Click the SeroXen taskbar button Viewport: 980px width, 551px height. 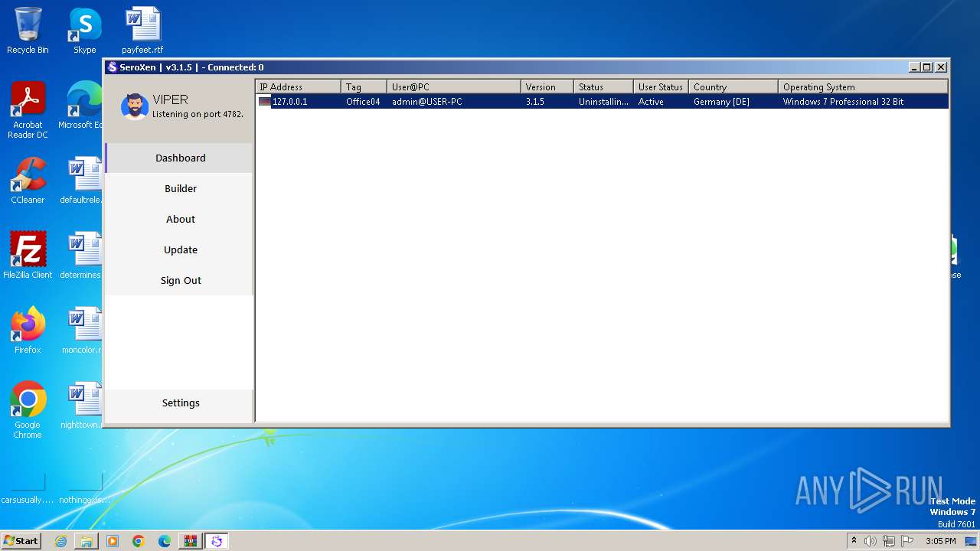[x=217, y=541]
